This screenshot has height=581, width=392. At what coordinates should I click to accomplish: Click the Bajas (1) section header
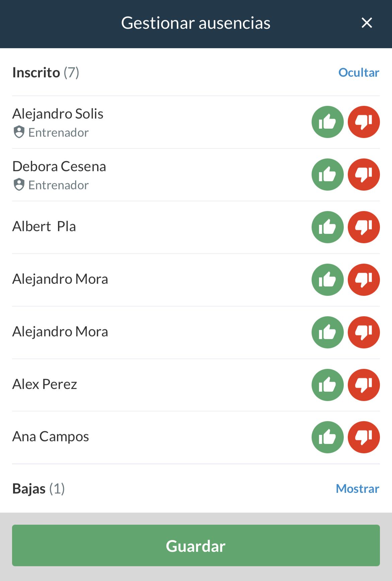click(x=39, y=489)
